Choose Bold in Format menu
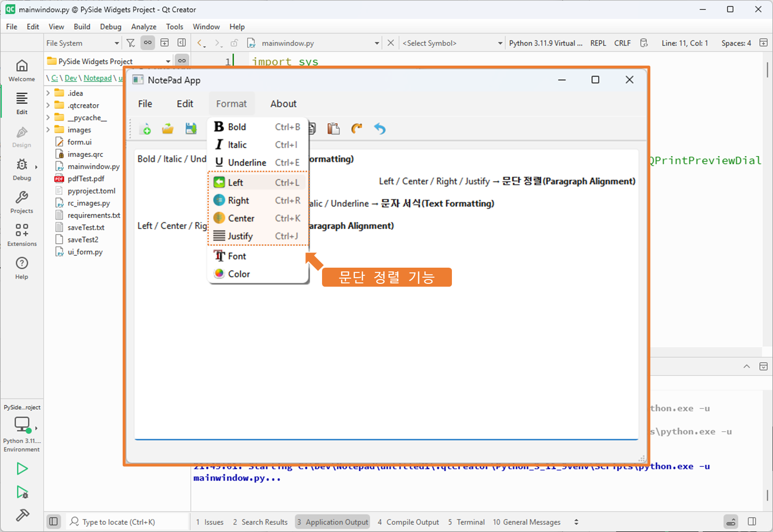Image resolution: width=773 pixels, height=532 pixels. click(x=258, y=127)
